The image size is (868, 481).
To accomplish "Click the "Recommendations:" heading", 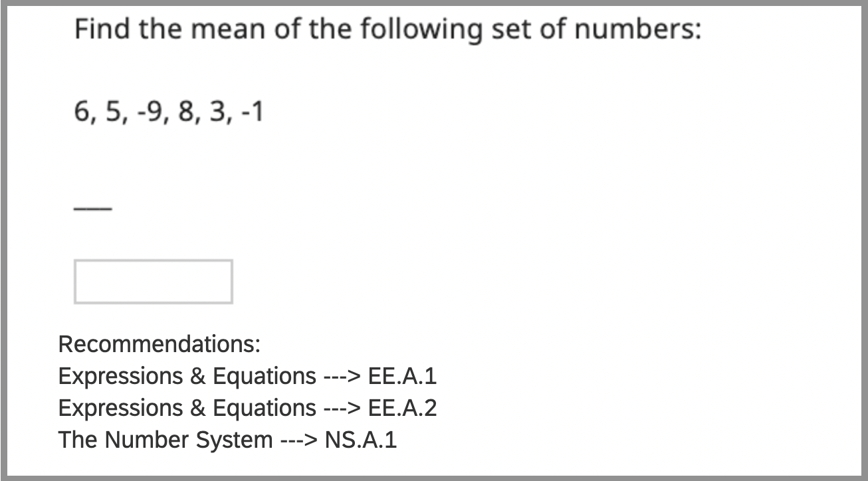I will (159, 345).
